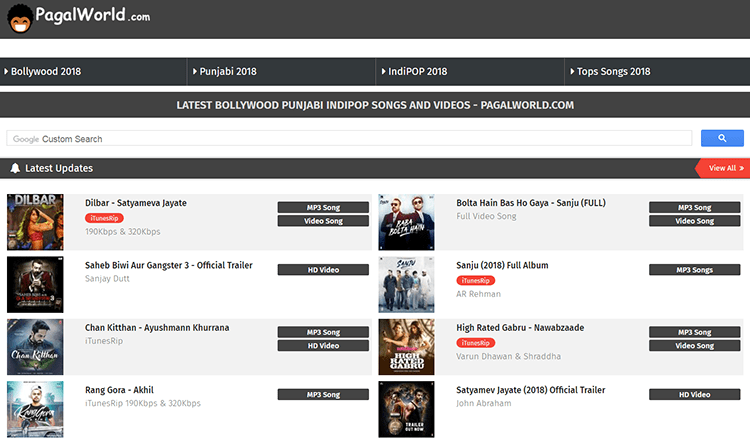The height and width of the screenshot is (440, 750).
Task: Click HD Video for Satyamev Jayate trailer
Action: (695, 395)
